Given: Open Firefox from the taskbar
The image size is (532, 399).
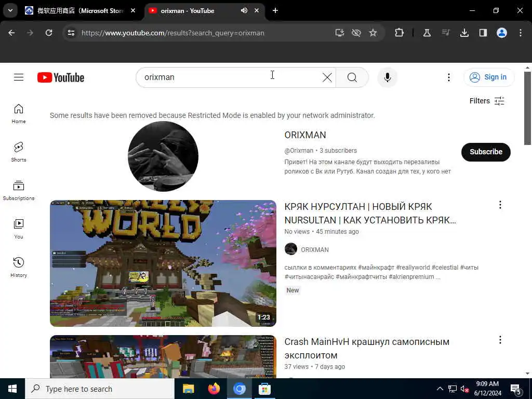Looking at the screenshot, I should point(214,389).
